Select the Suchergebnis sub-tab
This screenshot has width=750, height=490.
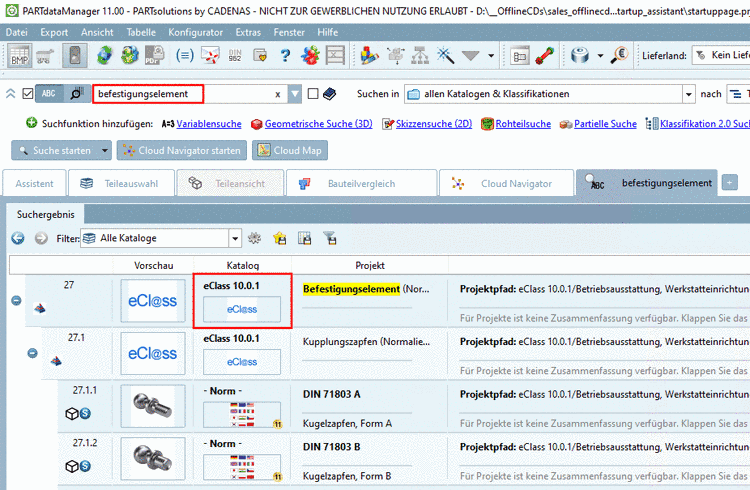45,214
